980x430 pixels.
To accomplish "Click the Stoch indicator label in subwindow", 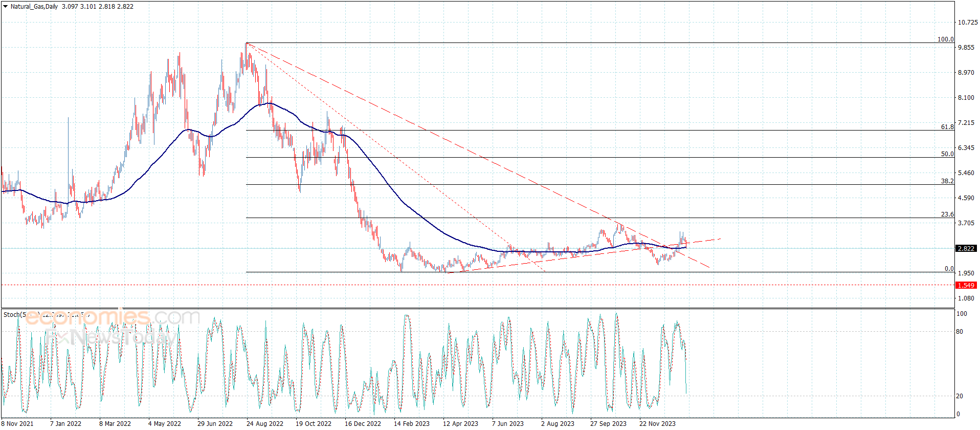I will [x=11, y=315].
